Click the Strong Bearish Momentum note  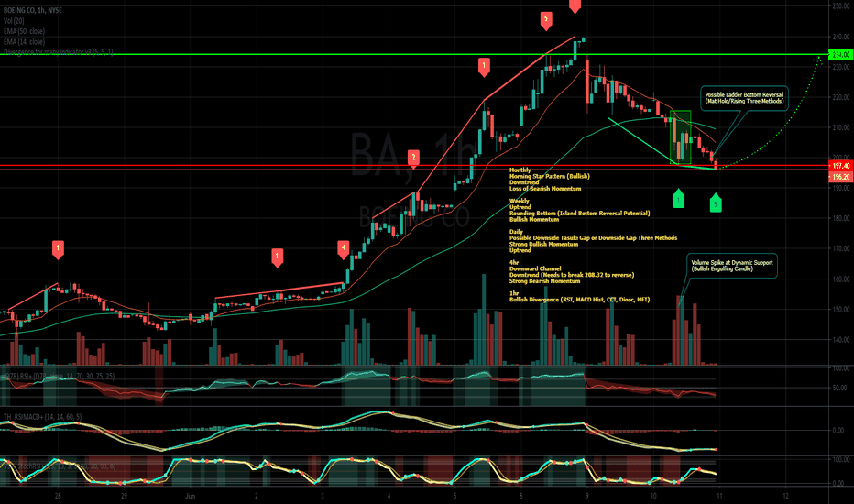(x=544, y=281)
